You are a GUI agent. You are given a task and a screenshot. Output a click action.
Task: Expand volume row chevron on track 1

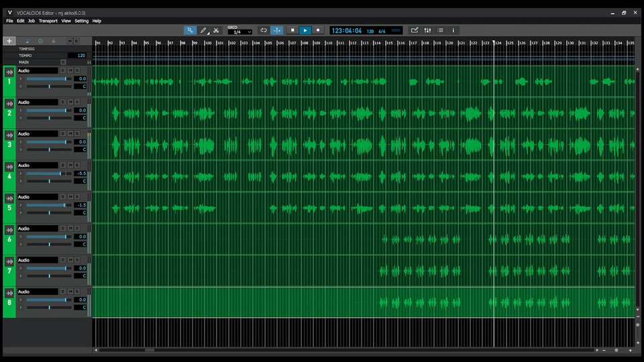21,78
